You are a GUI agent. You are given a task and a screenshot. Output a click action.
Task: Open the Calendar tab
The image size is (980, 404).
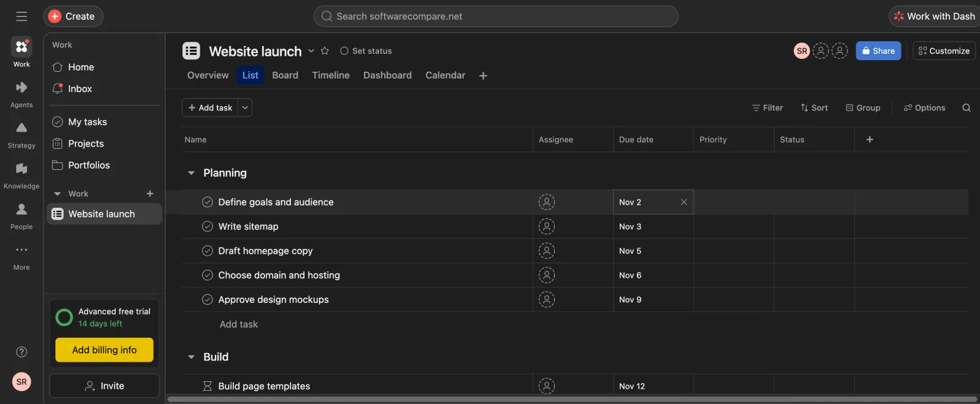click(445, 75)
